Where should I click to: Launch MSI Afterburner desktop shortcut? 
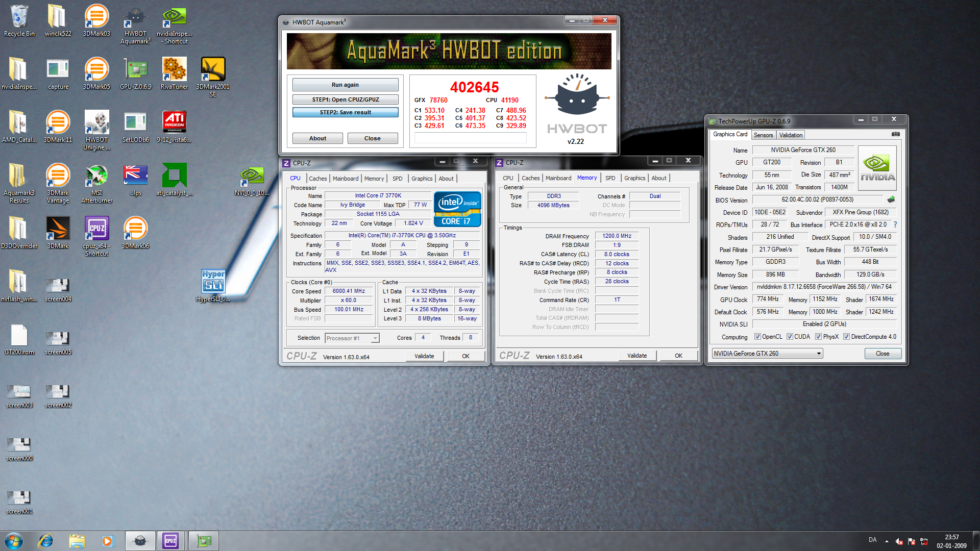click(96, 183)
